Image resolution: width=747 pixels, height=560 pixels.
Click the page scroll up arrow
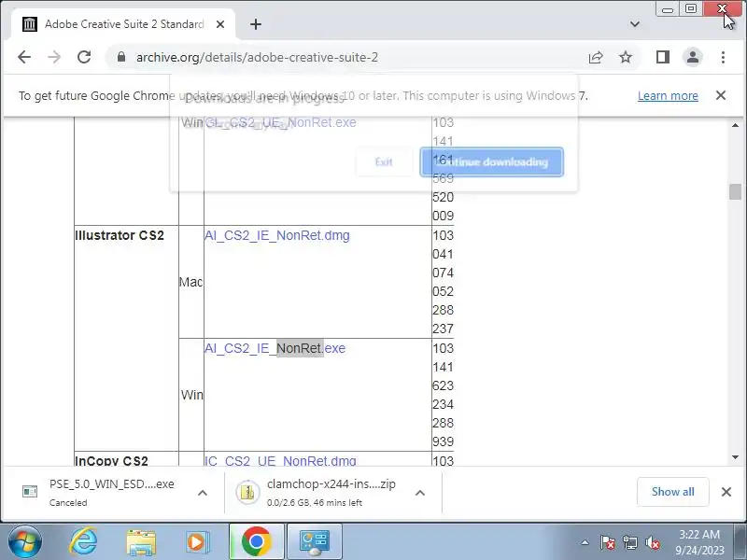tap(735, 125)
